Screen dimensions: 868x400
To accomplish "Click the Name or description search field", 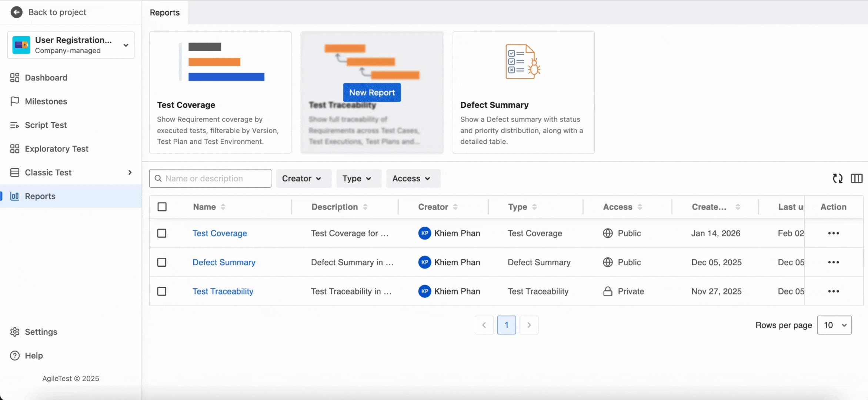I will pos(215,179).
